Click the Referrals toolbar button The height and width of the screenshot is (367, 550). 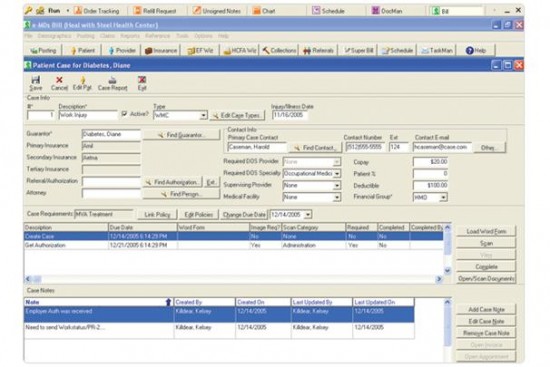coord(318,51)
